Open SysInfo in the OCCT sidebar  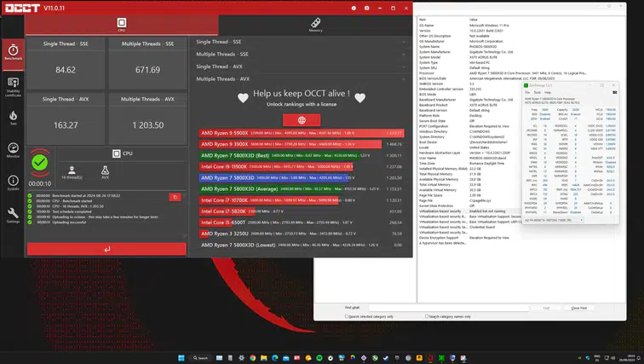[x=13, y=182]
